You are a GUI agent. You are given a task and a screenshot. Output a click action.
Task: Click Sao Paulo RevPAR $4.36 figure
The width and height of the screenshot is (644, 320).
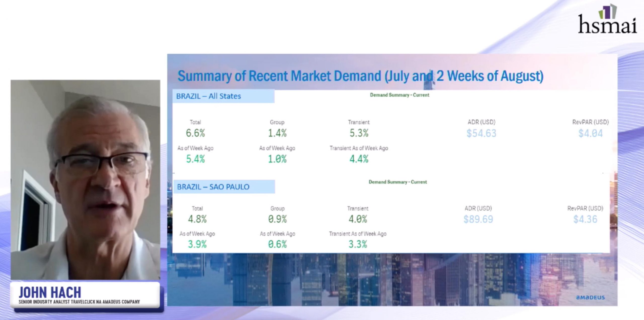[x=585, y=219]
